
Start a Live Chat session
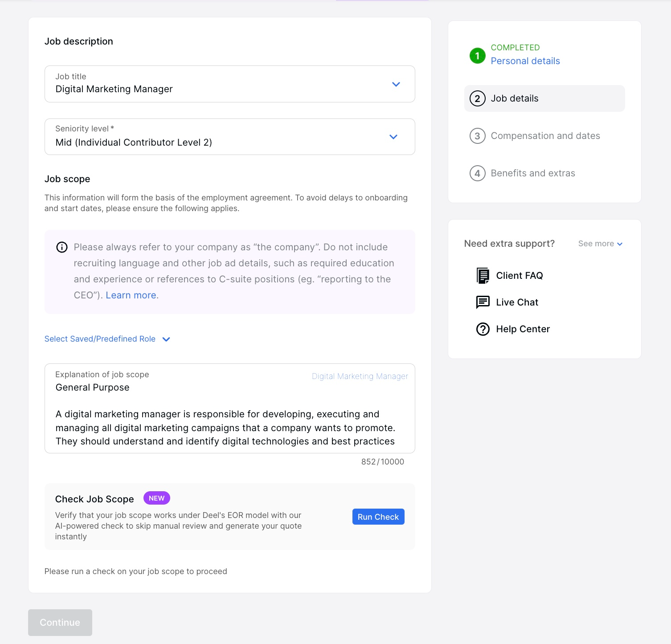(516, 302)
